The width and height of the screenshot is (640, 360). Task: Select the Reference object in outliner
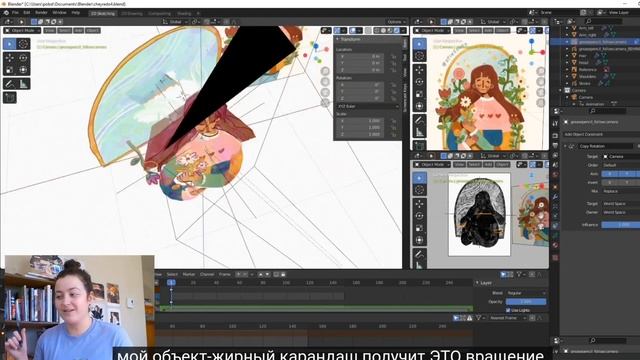coord(587,69)
